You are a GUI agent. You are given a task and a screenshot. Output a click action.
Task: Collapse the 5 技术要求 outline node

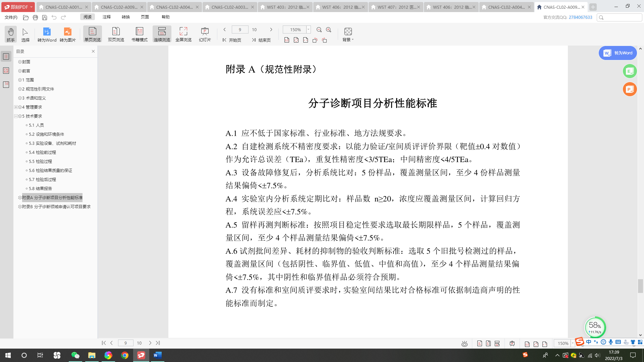16,116
